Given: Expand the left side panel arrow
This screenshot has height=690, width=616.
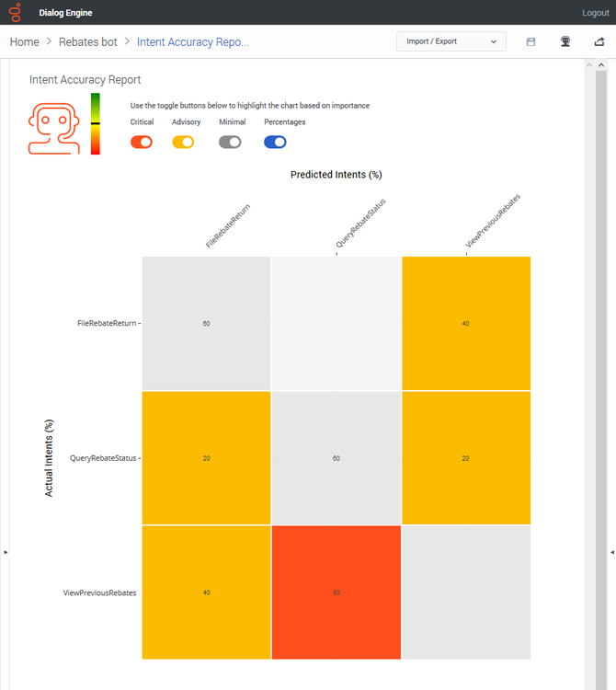Looking at the screenshot, I should click(x=6, y=552).
